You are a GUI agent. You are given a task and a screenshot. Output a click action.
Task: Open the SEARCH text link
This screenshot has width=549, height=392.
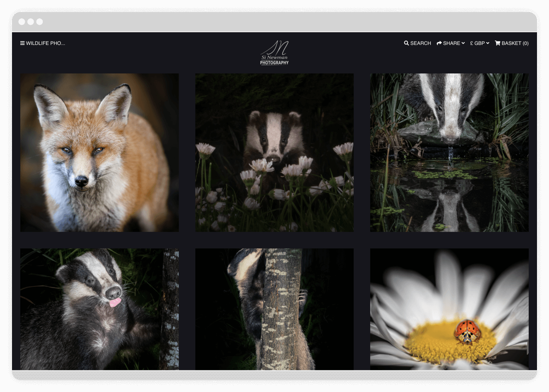[421, 43]
